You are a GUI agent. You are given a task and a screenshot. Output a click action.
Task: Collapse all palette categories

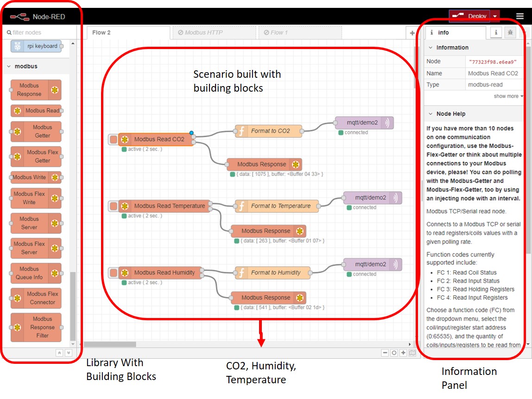pos(59,353)
